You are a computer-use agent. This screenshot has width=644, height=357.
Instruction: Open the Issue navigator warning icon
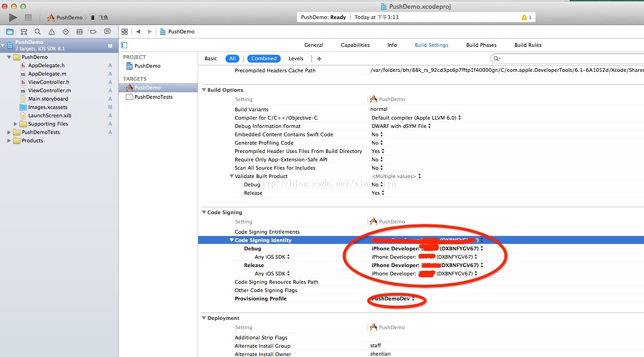pos(52,32)
